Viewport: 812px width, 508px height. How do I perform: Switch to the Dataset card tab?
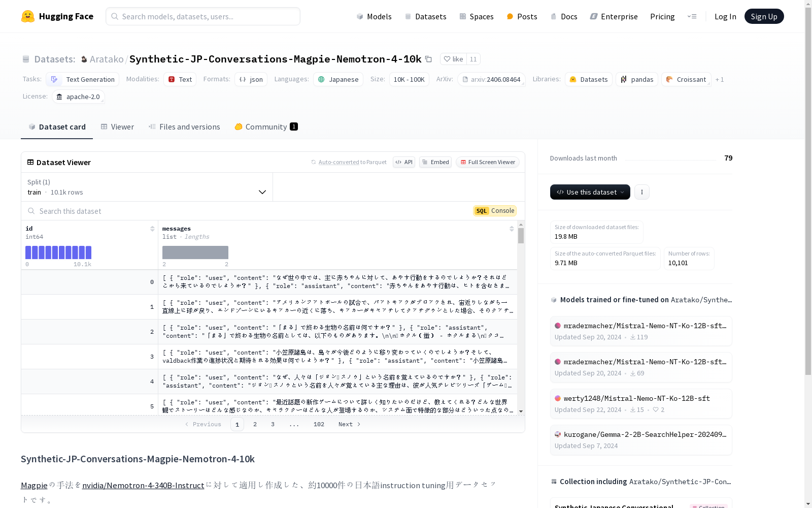point(57,127)
